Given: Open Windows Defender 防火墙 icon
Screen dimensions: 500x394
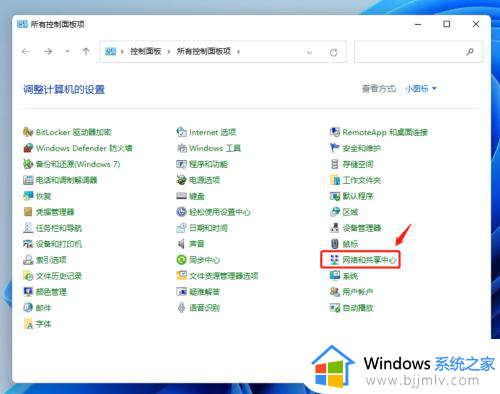Looking at the screenshot, I should tap(28, 148).
